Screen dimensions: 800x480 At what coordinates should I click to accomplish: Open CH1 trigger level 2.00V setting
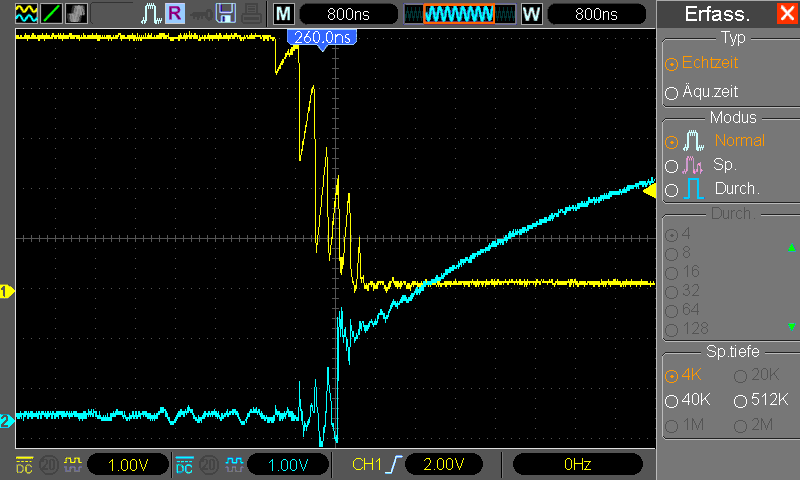click(444, 465)
